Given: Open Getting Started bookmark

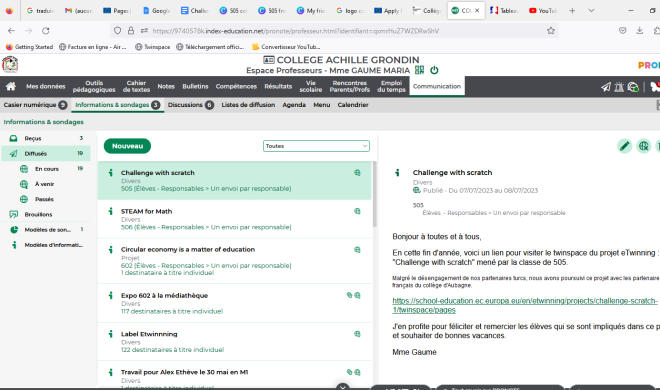Looking at the screenshot, I should 29,47.
